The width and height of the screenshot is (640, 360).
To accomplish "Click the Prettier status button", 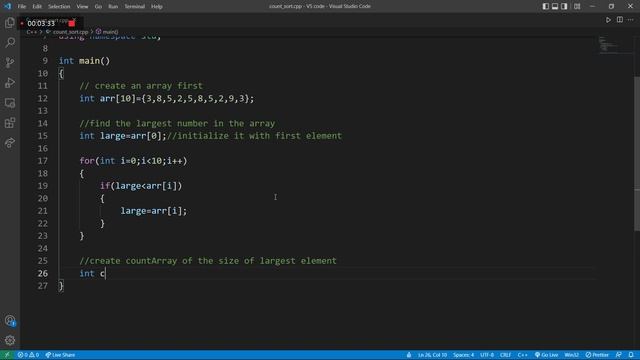I will (597, 355).
